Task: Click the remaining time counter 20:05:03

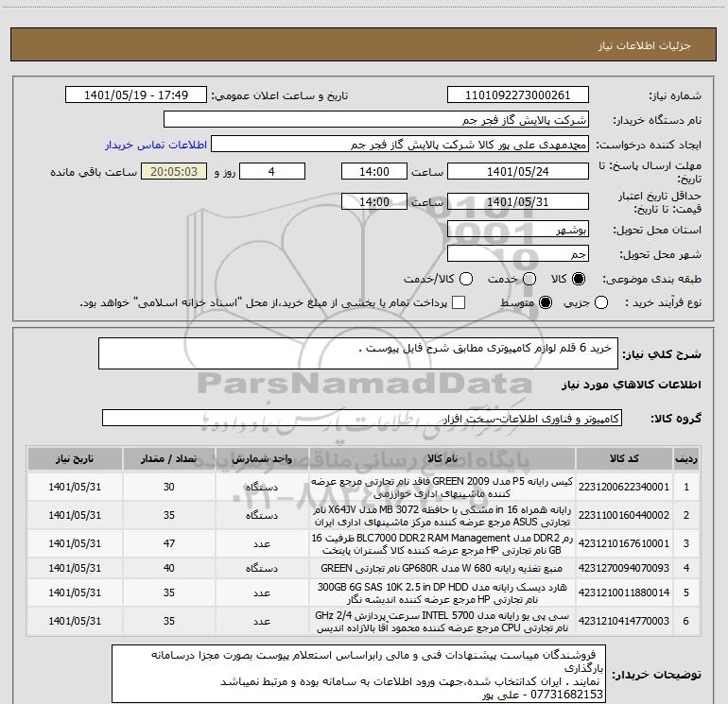Action: [174, 171]
